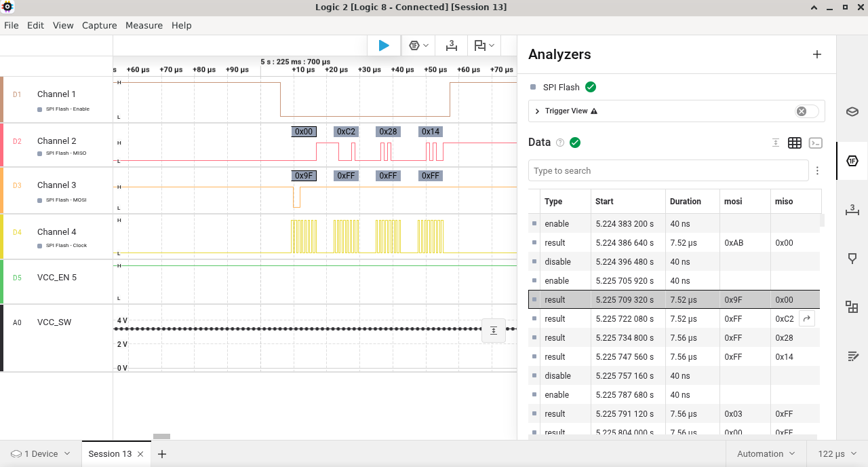The width and height of the screenshot is (868, 467).
Task: Click the data export download icon
Action: 775,143
